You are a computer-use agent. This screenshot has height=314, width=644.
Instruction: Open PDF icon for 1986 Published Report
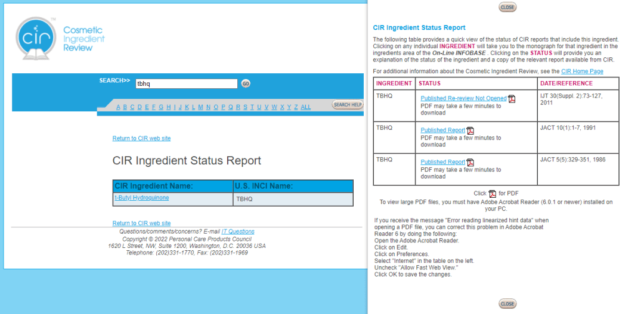(x=470, y=162)
